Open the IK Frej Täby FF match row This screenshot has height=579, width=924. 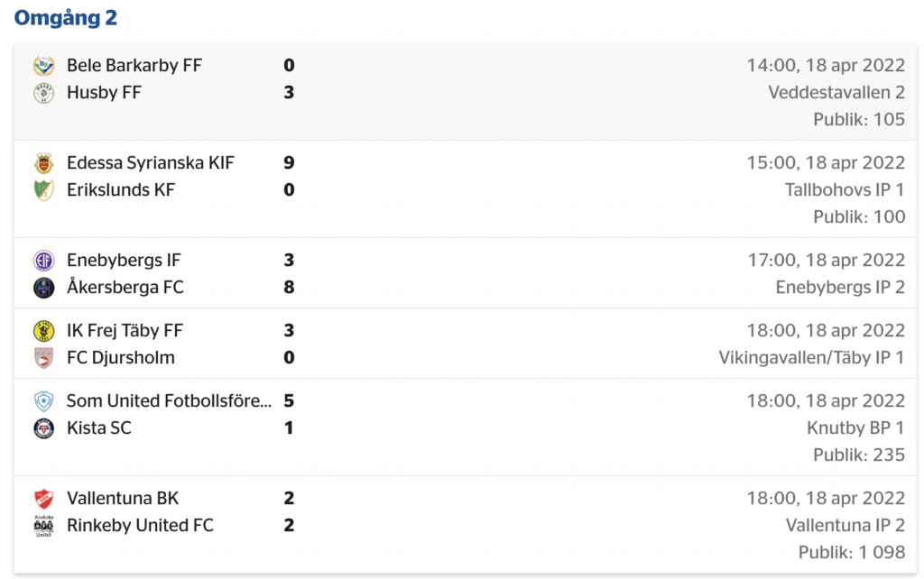(x=465, y=344)
